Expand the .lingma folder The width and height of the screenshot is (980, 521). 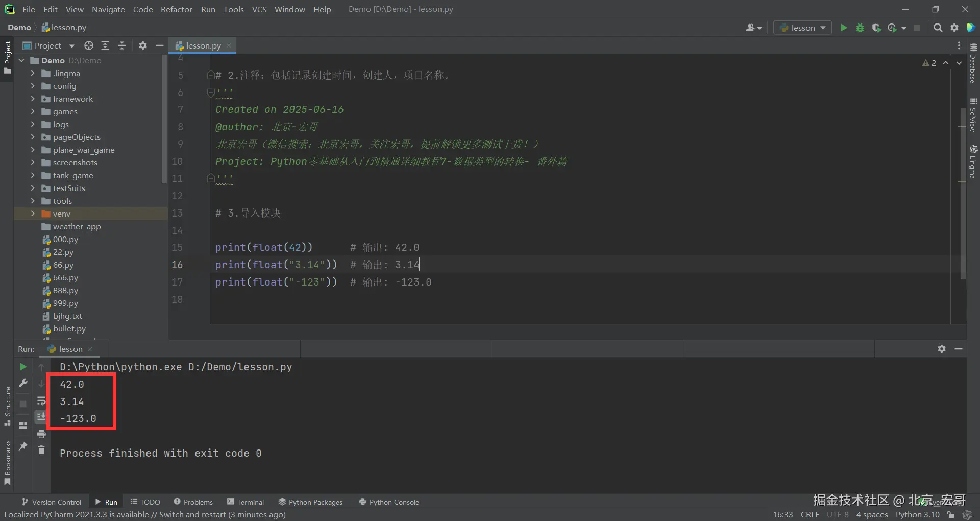(x=33, y=73)
